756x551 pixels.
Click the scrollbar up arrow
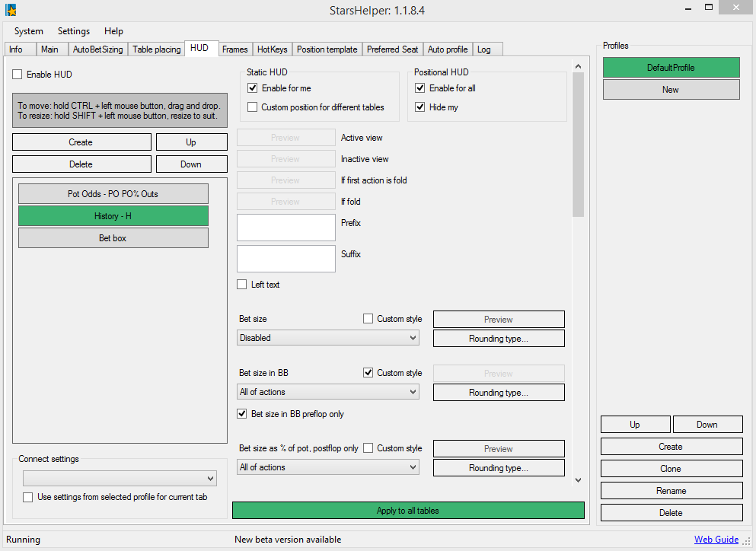click(578, 66)
